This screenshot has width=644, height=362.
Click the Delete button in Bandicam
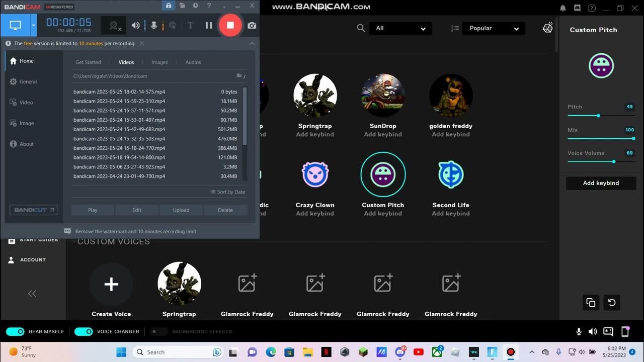[225, 210]
